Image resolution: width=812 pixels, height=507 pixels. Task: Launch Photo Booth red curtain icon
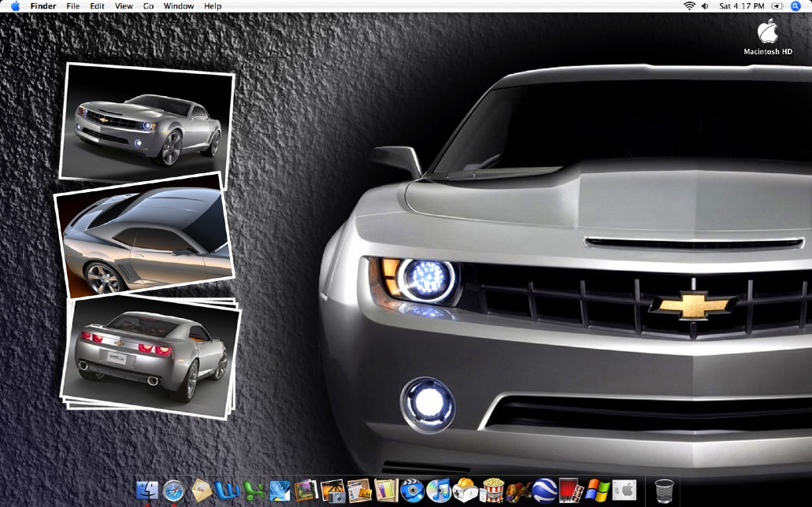point(571,490)
